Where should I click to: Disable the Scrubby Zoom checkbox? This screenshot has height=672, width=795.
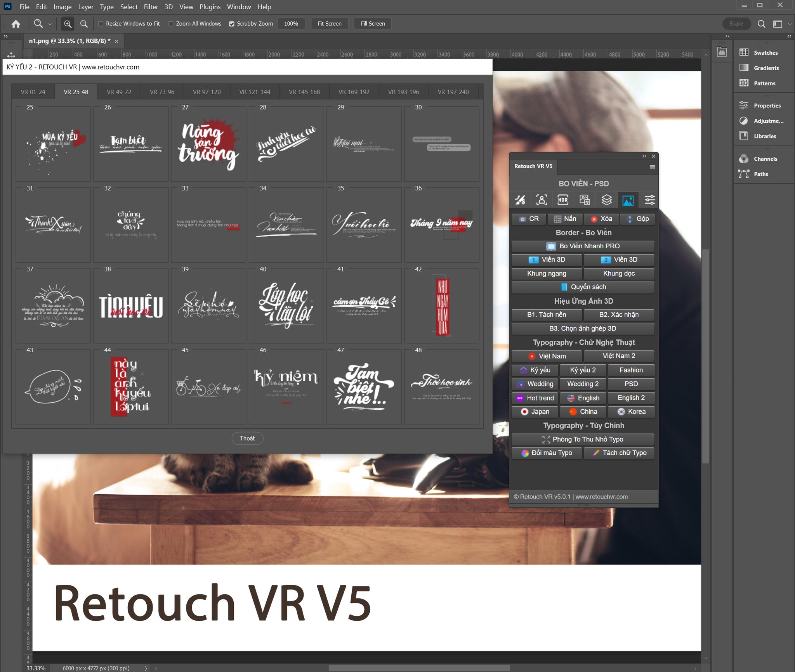click(232, 24)
